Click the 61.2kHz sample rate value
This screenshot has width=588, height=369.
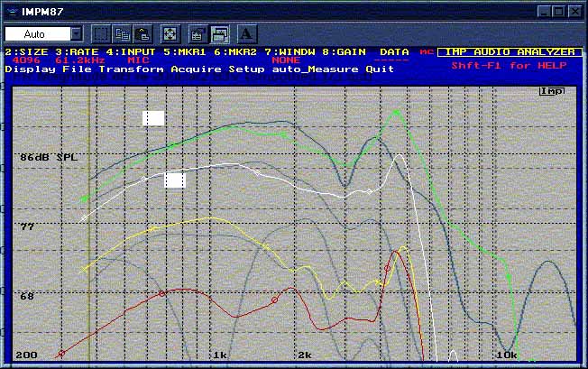point(80,60)
